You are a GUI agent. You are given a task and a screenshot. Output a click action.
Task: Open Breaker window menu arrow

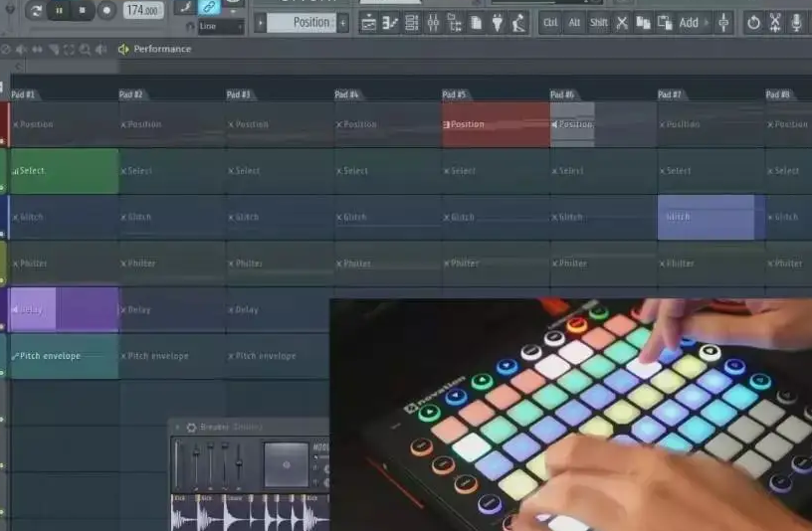(177, 428)
